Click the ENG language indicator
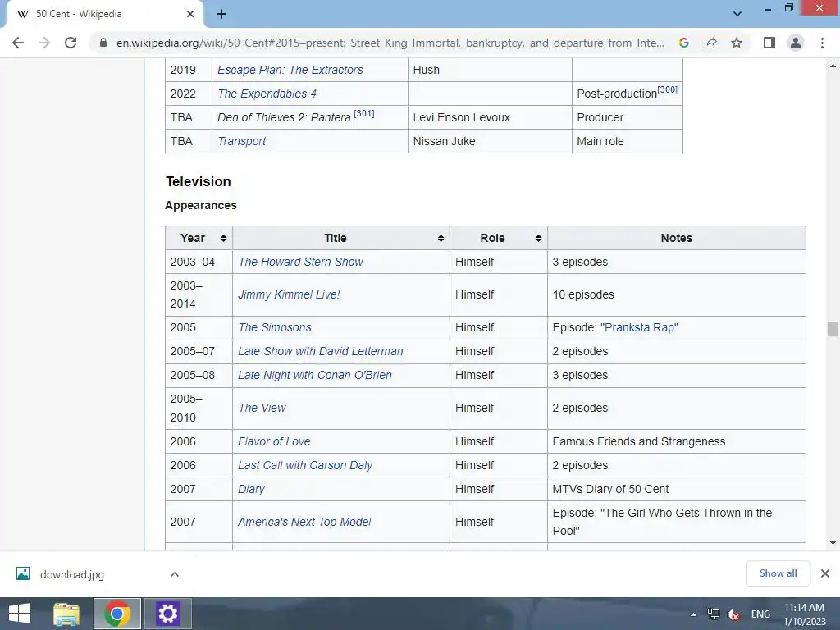 pyautogui.click(x=760, y=614)
